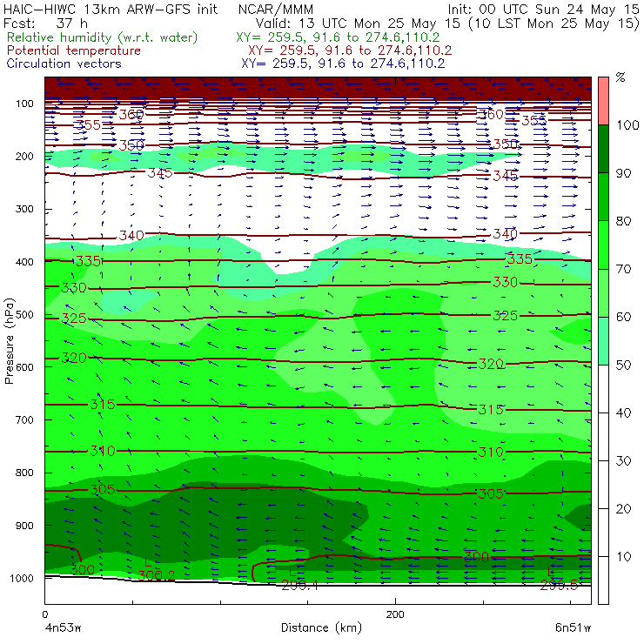
Task: Click the 'Distance (km)' axis title
Action: [321, 627]
